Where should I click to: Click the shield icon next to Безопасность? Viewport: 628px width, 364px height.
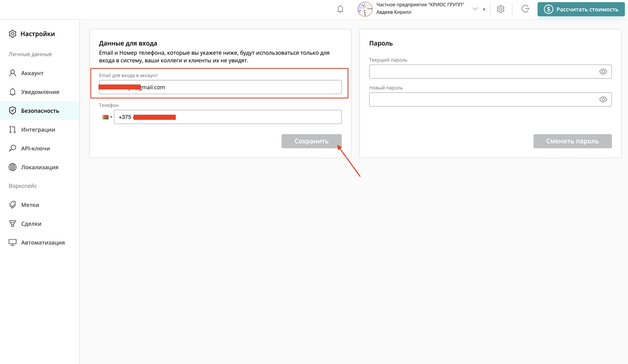pyautogui.click(x=13, y=111)
